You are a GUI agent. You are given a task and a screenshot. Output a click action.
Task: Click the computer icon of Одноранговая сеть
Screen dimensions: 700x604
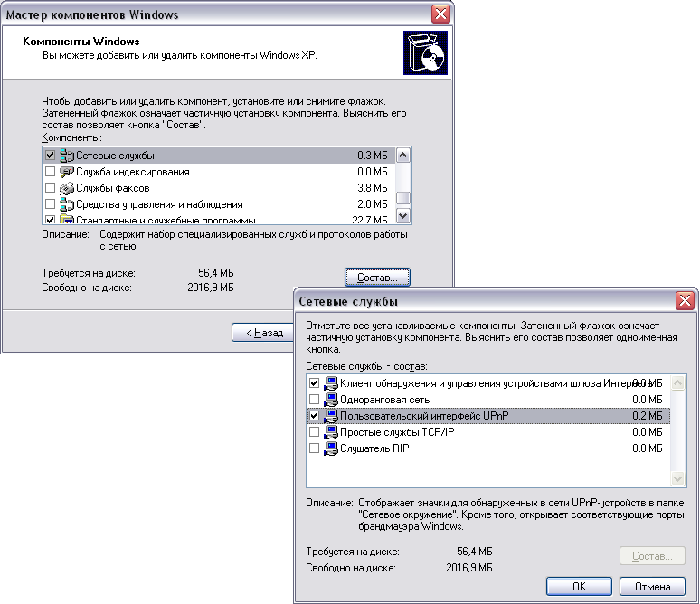tap(331, 400)
